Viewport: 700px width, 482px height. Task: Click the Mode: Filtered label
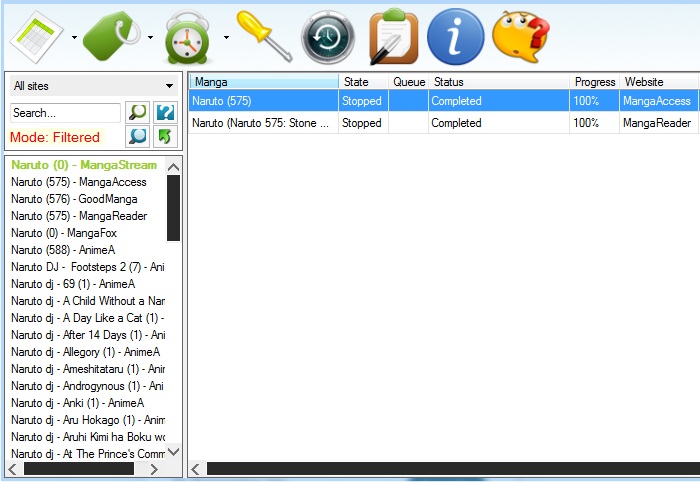click(x=55, y=137)
